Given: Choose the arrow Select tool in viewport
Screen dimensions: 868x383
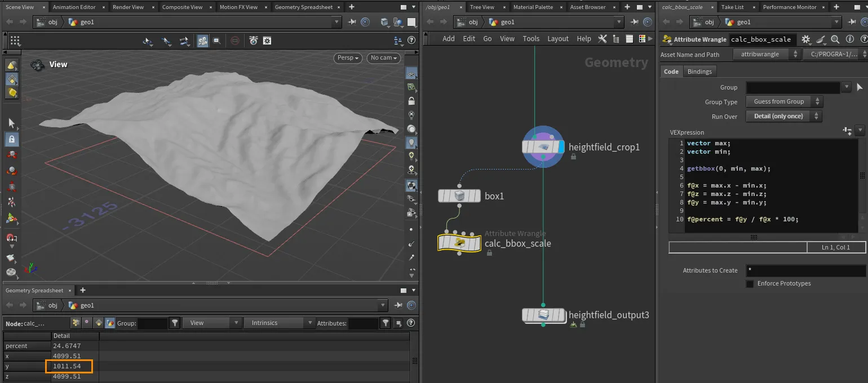Looking at the screenshot, I should 12,123.
